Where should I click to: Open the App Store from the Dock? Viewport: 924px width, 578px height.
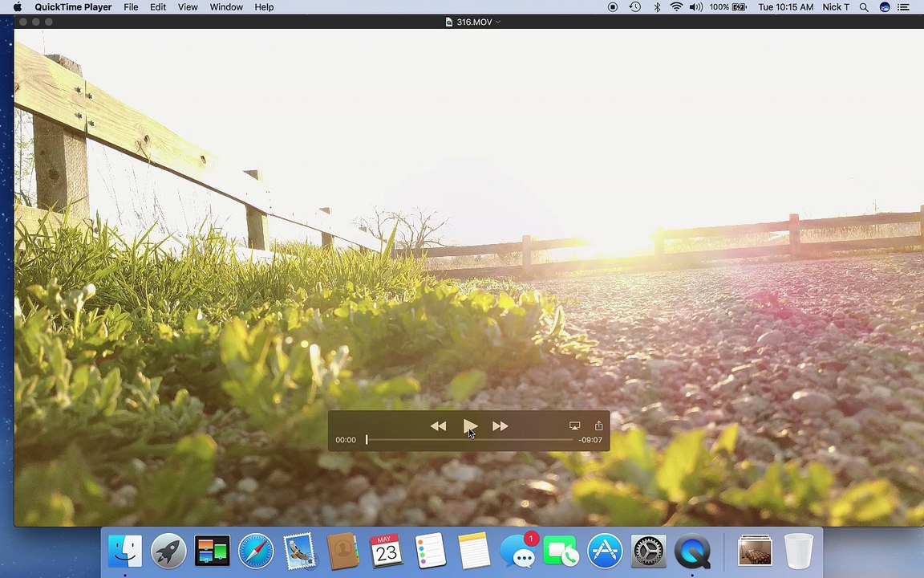tap(605, 551)
